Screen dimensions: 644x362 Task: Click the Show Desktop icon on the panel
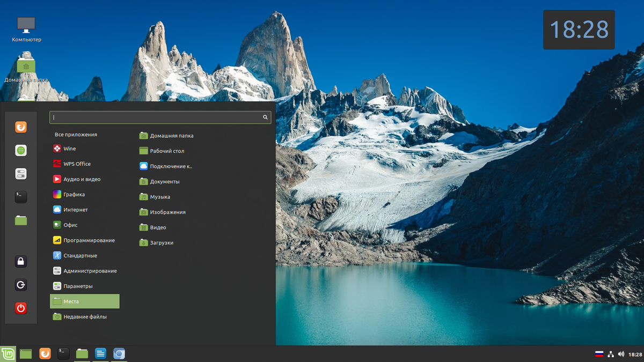pyautogui.click(x=26, y=353)
